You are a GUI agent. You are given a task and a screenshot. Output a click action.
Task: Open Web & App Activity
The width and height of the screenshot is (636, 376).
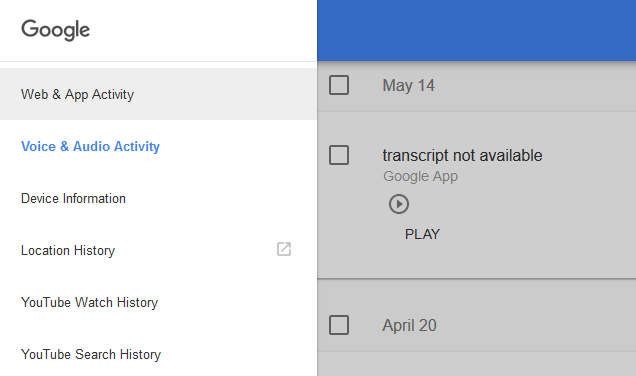[158, 94]
